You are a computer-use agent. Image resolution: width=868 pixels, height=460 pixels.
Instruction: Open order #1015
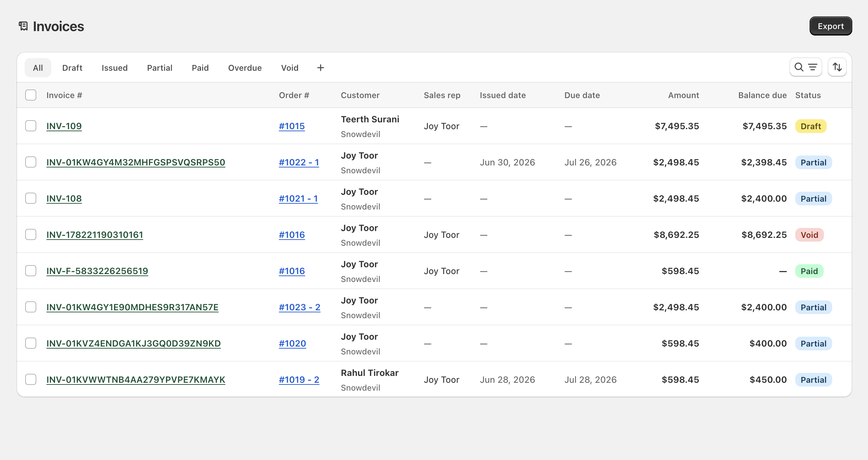292,126
